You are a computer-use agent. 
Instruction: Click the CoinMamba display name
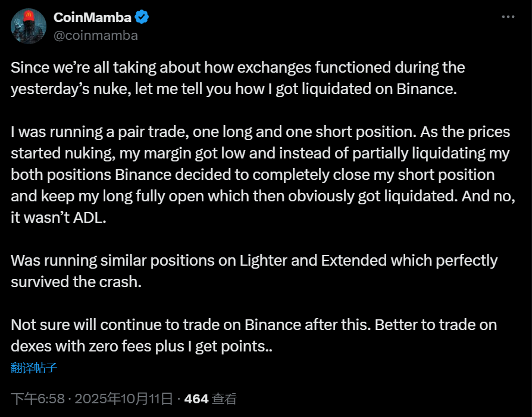coord(93,17)
